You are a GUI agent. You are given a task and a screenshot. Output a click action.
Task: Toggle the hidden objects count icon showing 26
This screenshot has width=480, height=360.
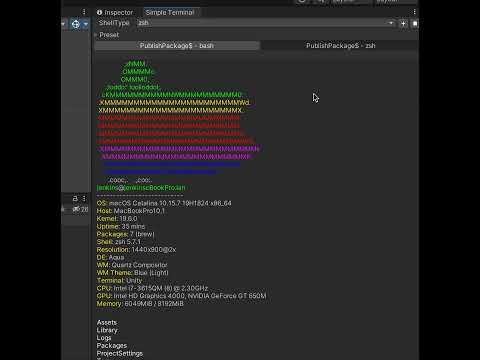80,209
